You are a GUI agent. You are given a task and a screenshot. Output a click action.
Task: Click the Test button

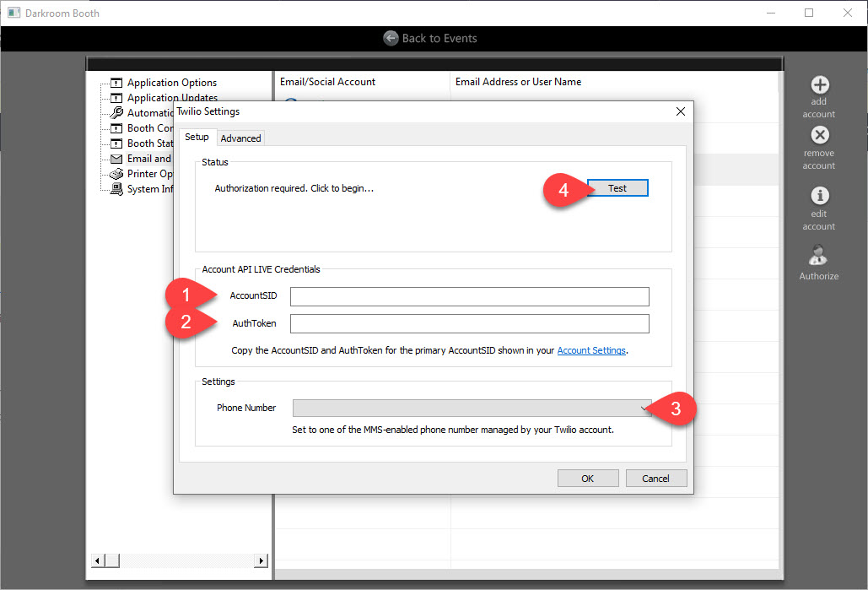(617, 188)
